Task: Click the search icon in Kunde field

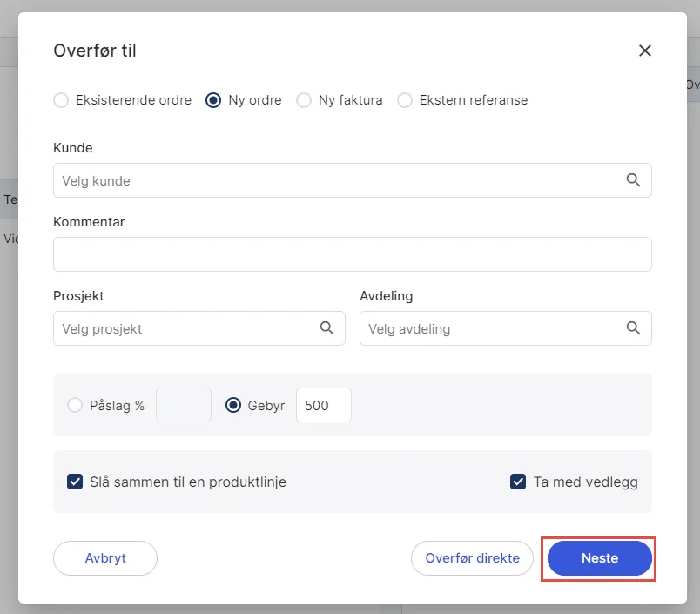Action: [633, 180]
